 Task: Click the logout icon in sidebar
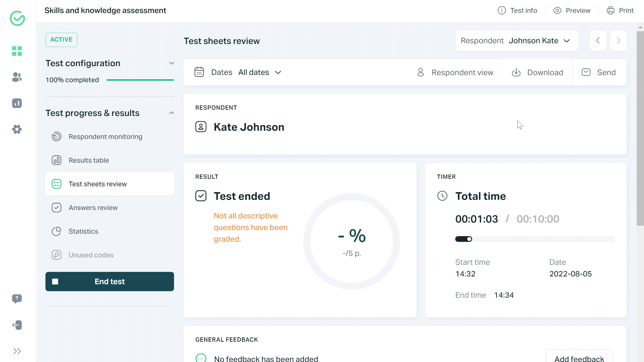pos(17,325)
